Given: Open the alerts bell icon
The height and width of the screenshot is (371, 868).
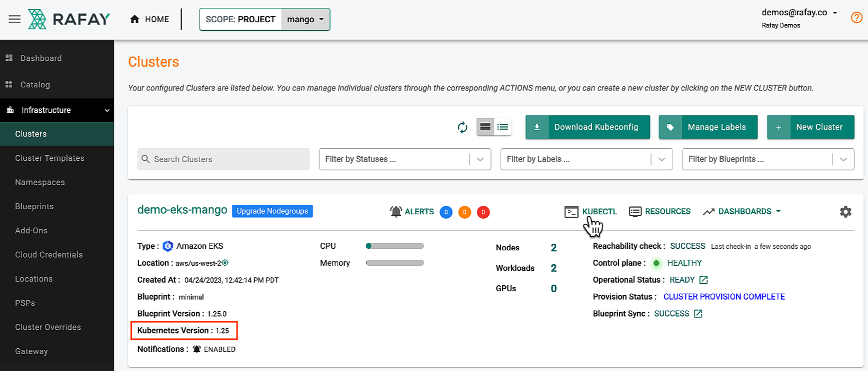Looking at the screenshot, I should pyautogui.click(x=396, y=212).
